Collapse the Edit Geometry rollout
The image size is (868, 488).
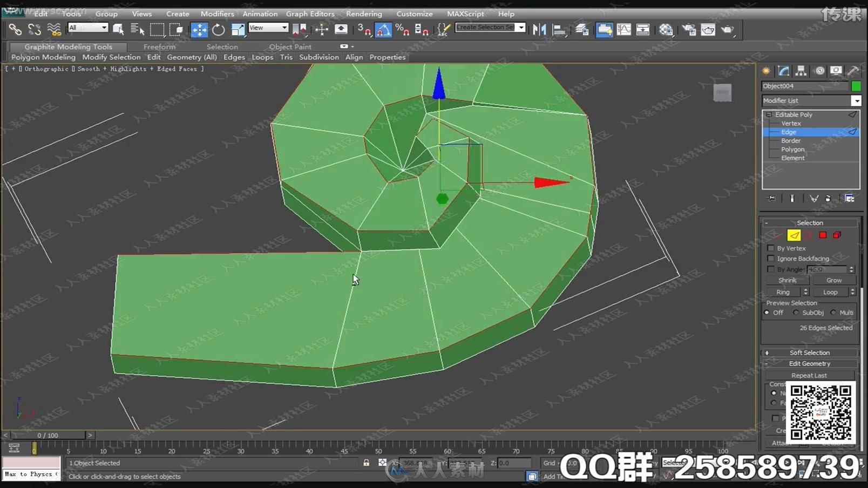coord(809,364)
